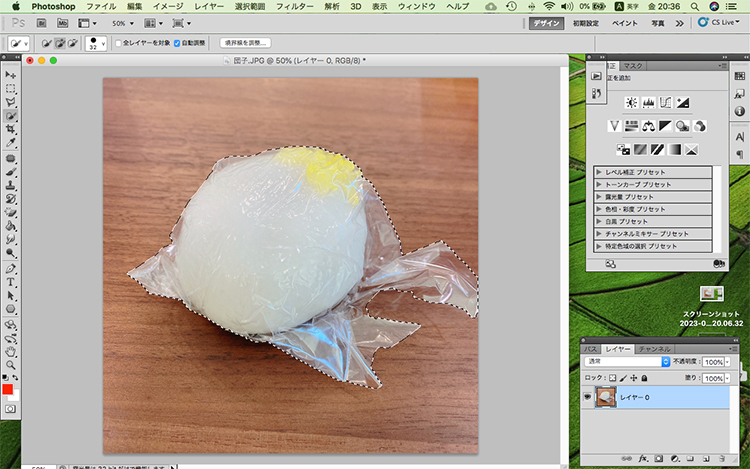Toggle lock all padlock icon
Image resolution: width=750 pixels, height=469 pixels.
click(644, 378)
